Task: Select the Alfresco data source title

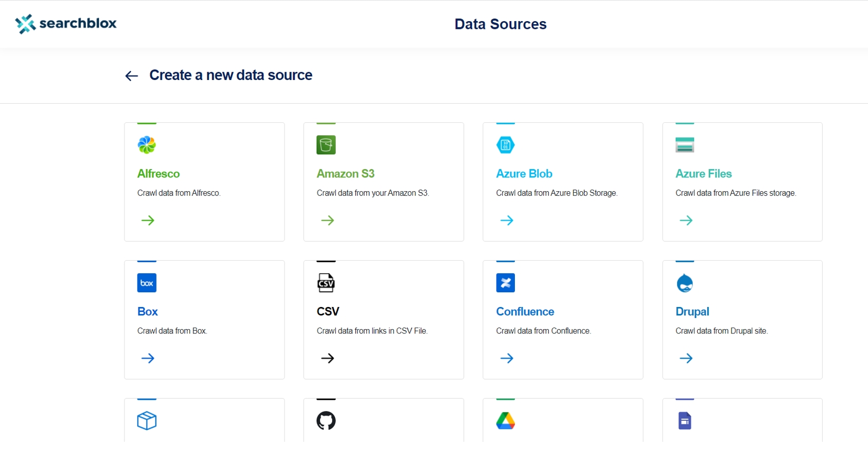Action: [x=158, y=174]
